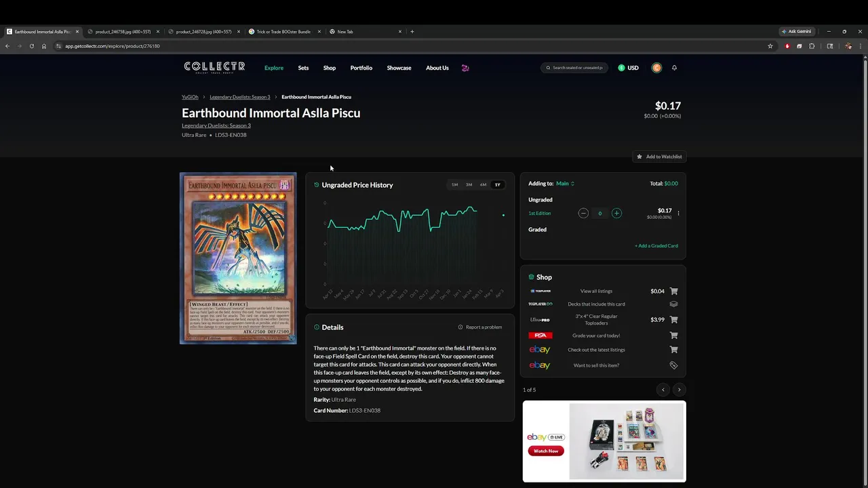The height and width of the screenshot is (488, 868).
Task: Open the notifications bell
Action: click(x=674, y=68)
